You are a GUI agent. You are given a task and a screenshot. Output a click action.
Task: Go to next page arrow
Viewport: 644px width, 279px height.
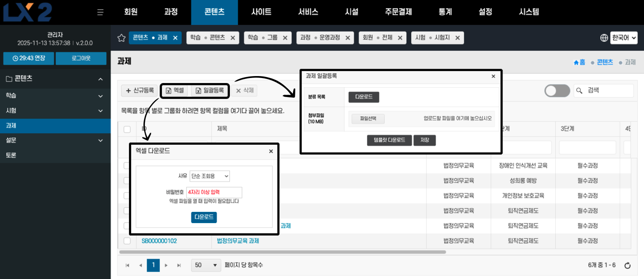pyautogui.click(x=166, y=265)
